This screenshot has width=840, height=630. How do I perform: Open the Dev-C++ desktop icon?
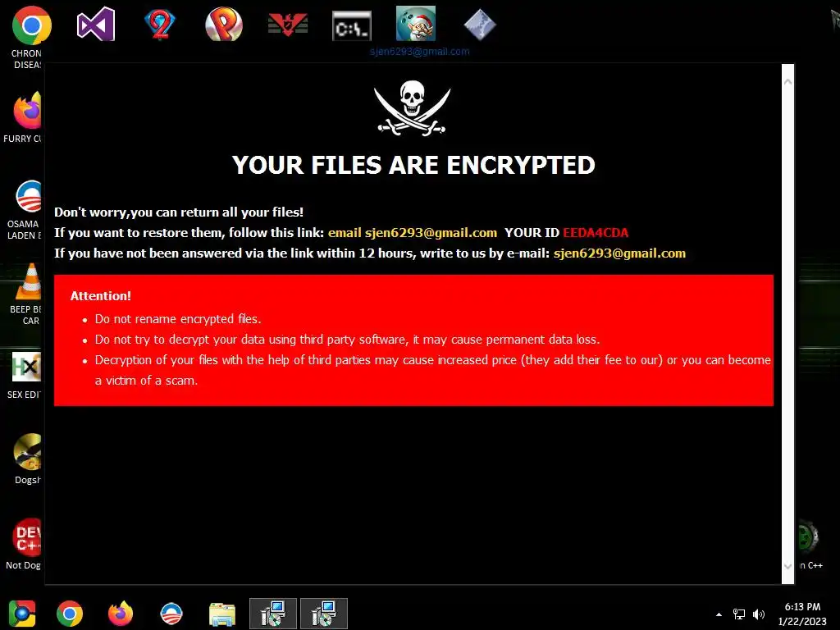tap(28, 537)
